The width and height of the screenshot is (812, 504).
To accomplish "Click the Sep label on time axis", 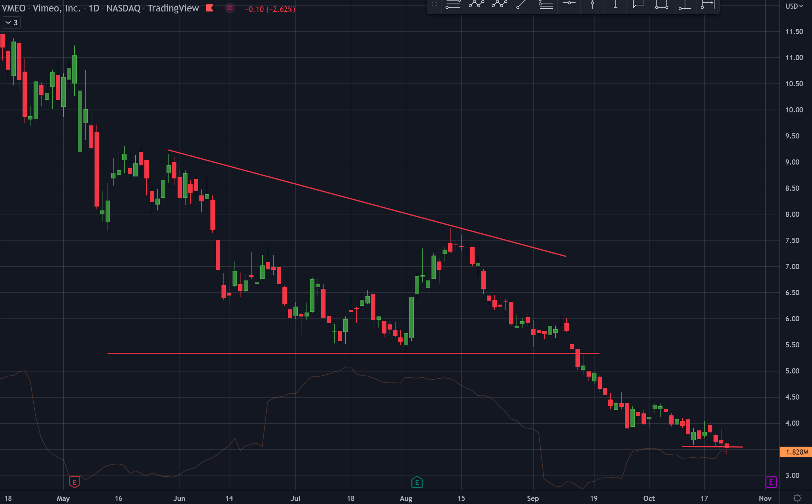I will (533, 498).
